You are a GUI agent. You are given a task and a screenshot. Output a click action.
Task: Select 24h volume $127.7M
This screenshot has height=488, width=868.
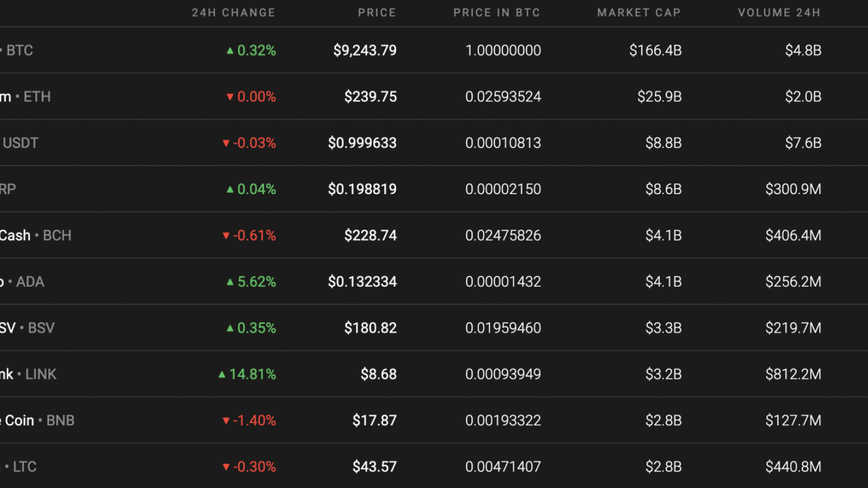[x=793, y=420]
